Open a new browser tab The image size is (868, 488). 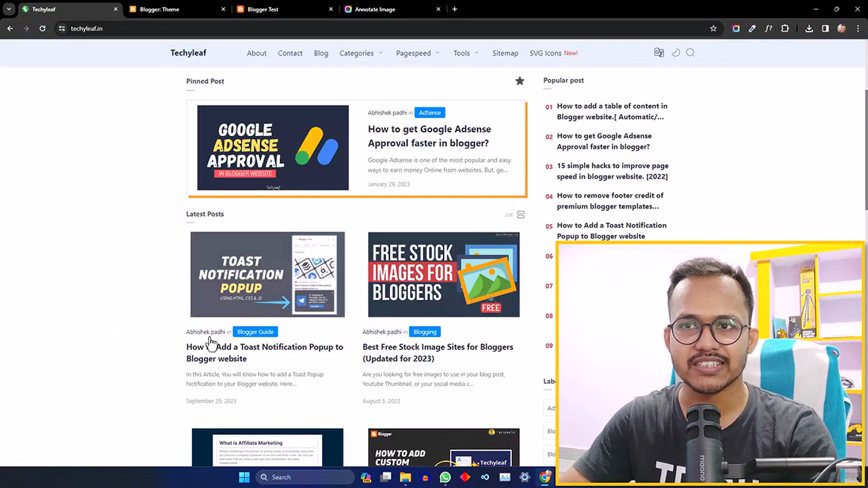(455, 9)
